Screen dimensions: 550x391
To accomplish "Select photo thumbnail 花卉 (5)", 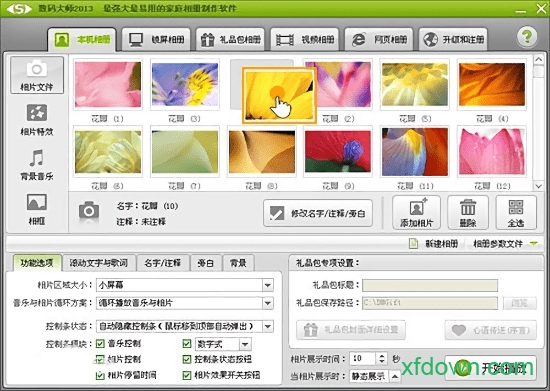I will [415, 85].
